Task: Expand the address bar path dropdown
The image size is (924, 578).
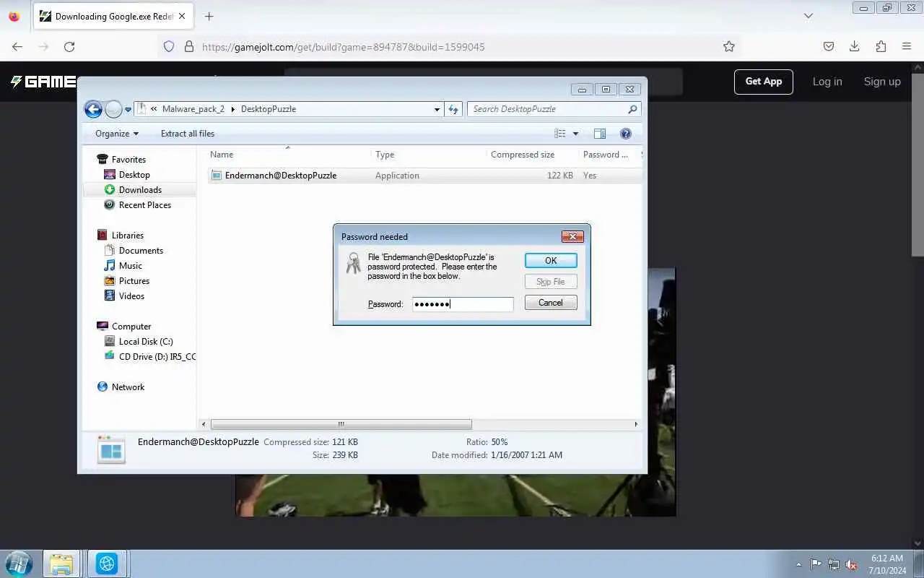Action: click(437, 110)
